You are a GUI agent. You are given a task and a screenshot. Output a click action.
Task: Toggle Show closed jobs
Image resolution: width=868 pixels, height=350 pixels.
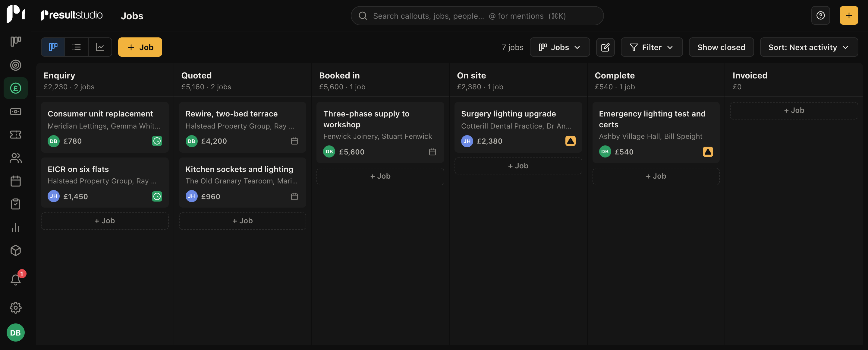pos(721,47)
